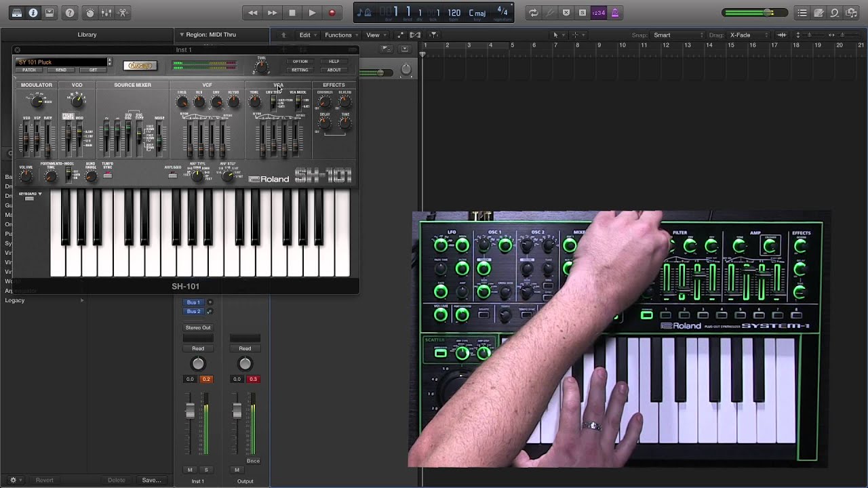868x488 pixels.
Task: Adjust the master volume slider
Action: click(x=755, y=13)
